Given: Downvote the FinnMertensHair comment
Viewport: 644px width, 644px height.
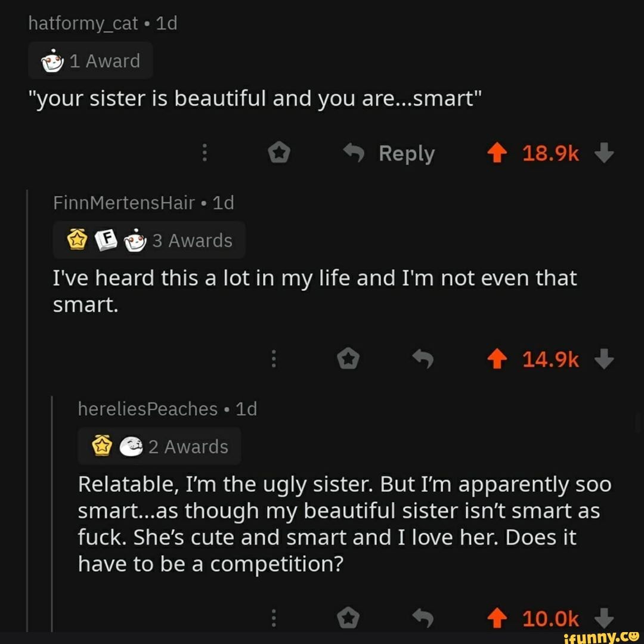Looking at the screenshot, I should pos(604,360).
